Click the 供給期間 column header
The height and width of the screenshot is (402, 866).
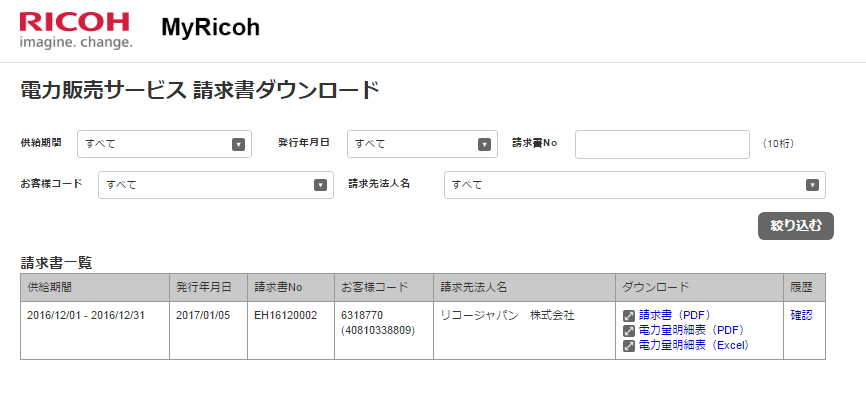(95, 287)
